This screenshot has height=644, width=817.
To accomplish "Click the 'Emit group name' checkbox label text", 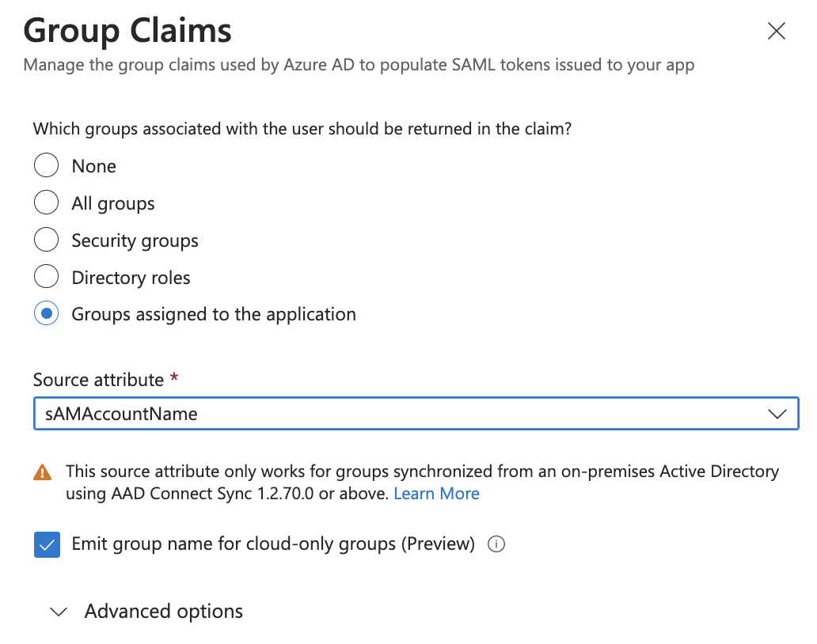I will pyautogui.click(x=273, y=544).
